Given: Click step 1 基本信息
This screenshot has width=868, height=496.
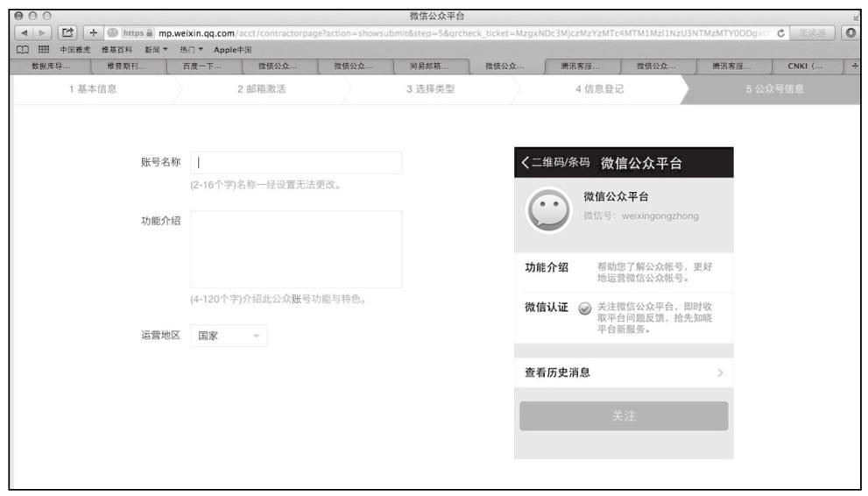Looking at the screenshot, I should 93,89.
